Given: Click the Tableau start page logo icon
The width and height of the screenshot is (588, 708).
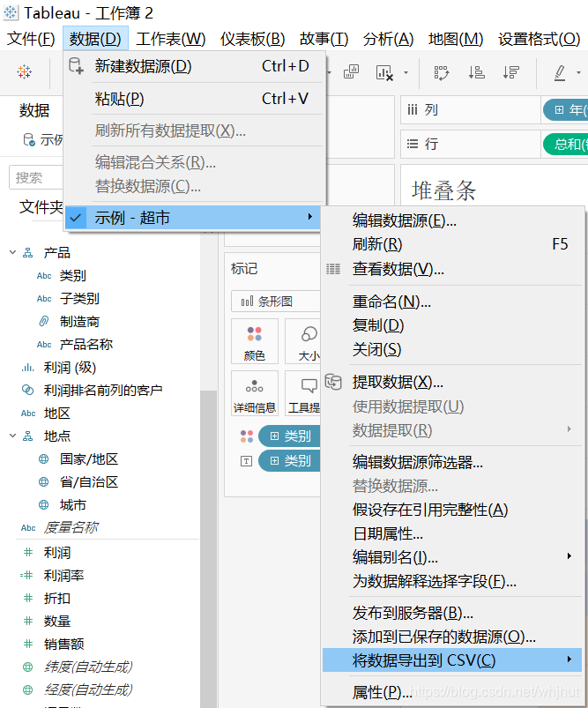Looking at the screenshot, I should point(25,71).
